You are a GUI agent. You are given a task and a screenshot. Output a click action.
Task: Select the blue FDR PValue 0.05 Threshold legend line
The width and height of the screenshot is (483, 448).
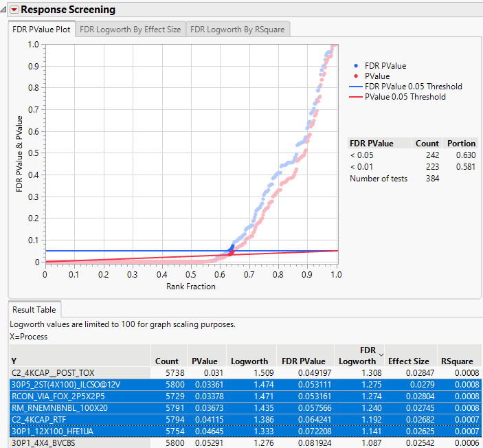pos(356,87)
